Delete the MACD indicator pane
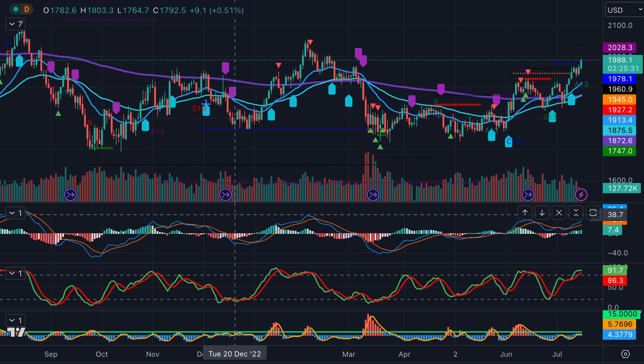This screenshot has height=364, width=644. click(x=559, y=213)
